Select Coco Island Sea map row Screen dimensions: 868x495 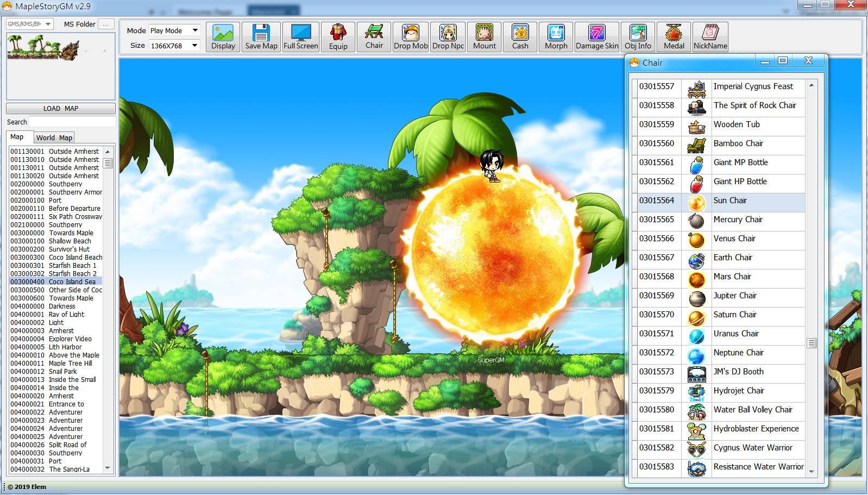tap(55, 281)
